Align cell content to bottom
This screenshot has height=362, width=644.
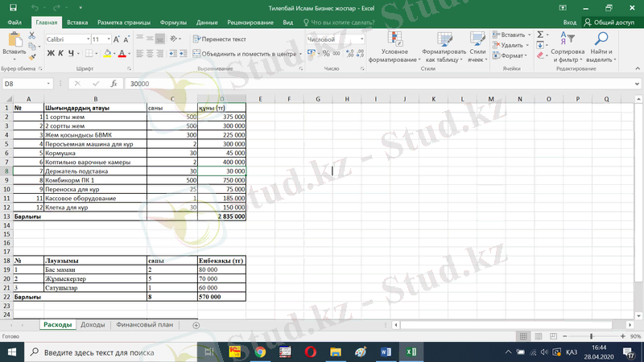(x=159, y=39)
